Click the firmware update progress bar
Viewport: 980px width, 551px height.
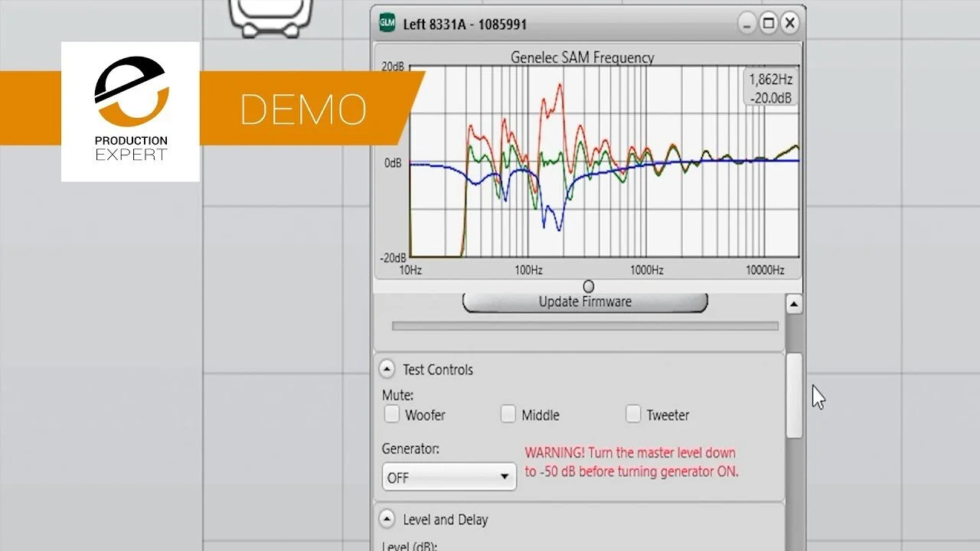pyautogui.click(x=585, y=326)
